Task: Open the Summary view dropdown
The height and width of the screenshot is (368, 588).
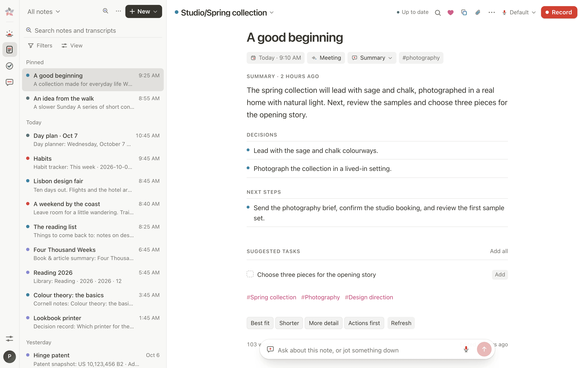Action: 372,58
